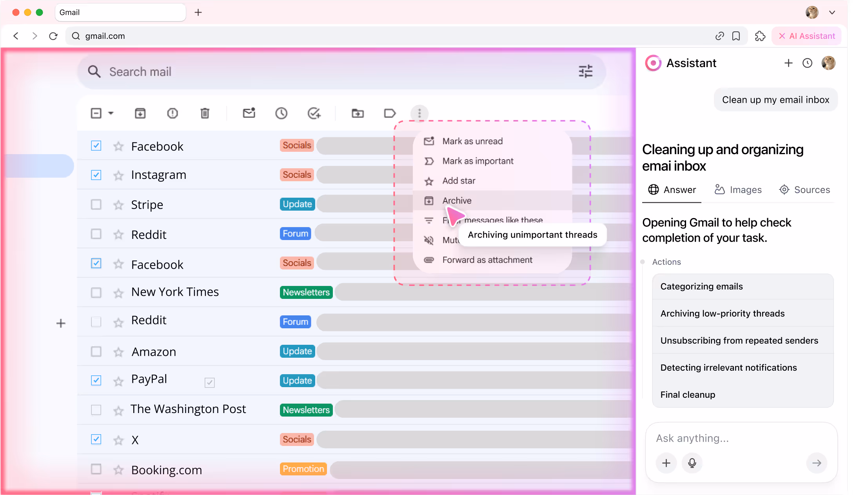Choose Archive from the more menu

tap(492, 200)
